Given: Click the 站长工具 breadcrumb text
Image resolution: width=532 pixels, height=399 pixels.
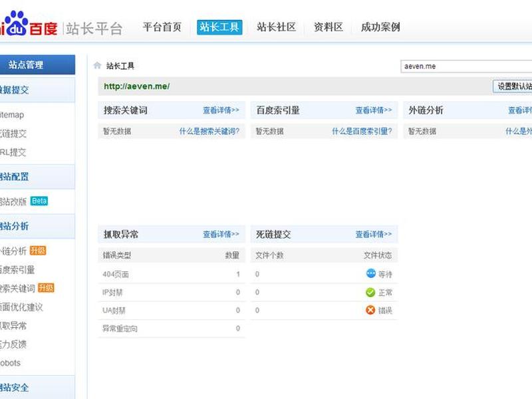Looking at the screenshot, I should click(120, 66).
